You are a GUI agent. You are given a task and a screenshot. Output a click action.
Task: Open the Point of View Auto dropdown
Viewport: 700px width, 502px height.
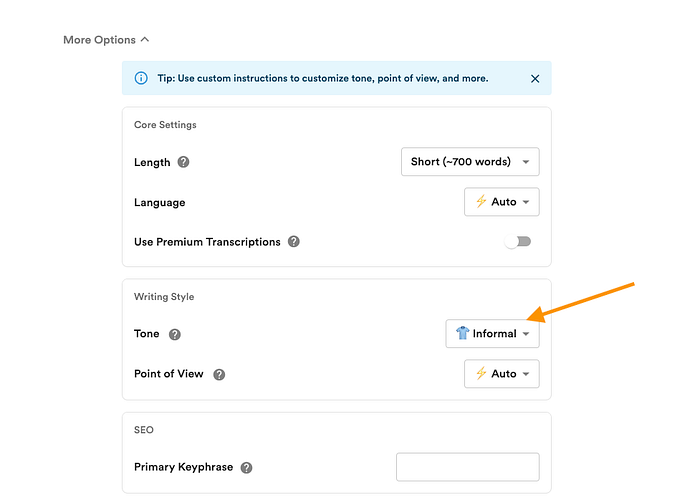(502, 374)
